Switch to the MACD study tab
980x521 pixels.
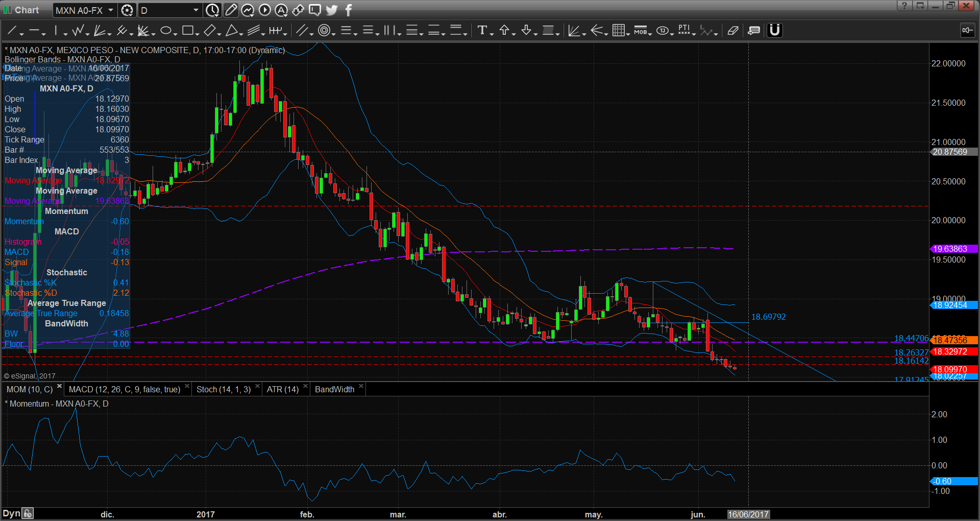pos(125,389)
